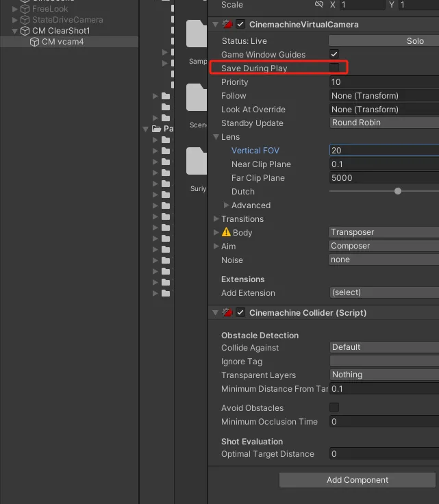Screen dimensions: 439x504
Task: Click the asset file icon labeled Surly
Action: (197, 161)
